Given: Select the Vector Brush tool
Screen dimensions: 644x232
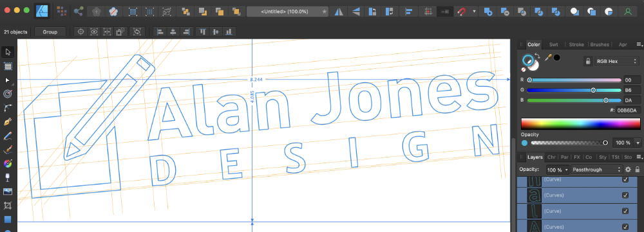Looking at the screenshot, I should 7,150.
